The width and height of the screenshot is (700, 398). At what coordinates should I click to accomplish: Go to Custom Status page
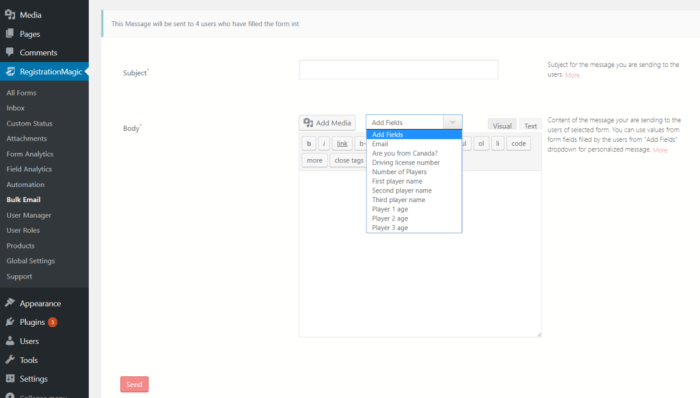point(29,123)
